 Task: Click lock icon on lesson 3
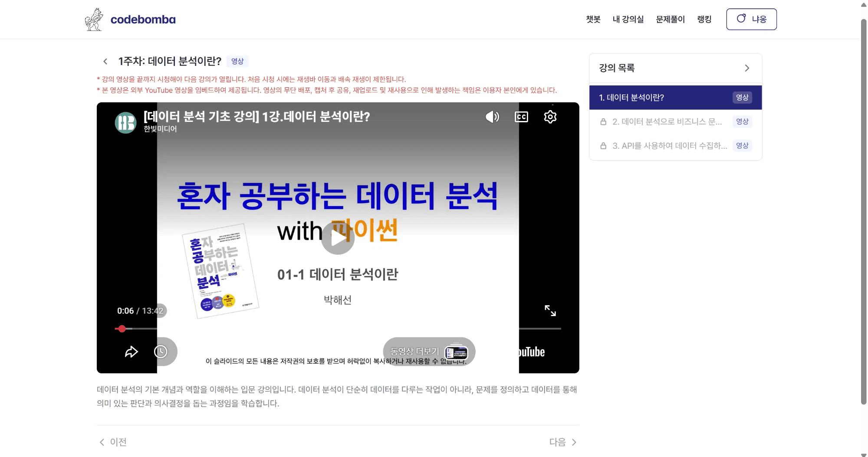pyautogui.click(x=603, y=146)
